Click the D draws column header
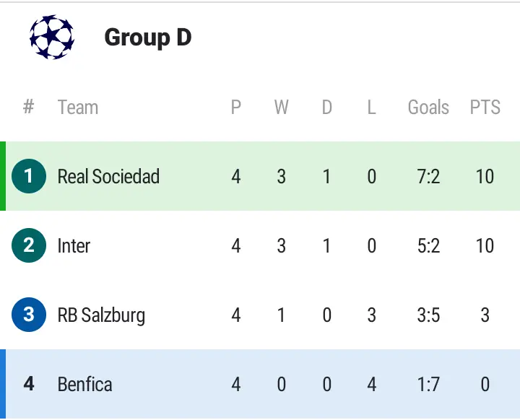 pos(326,108)
